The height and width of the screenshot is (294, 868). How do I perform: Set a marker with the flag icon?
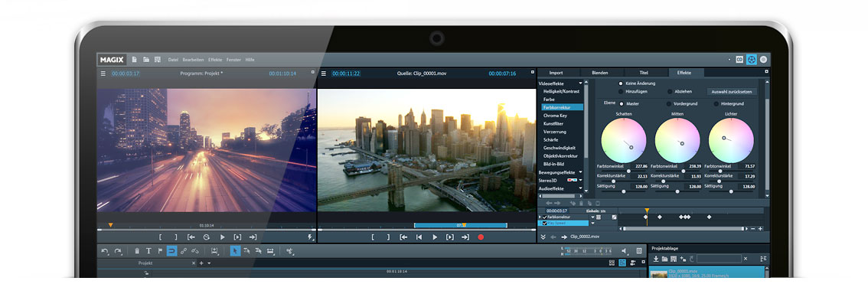coord(160,251)
